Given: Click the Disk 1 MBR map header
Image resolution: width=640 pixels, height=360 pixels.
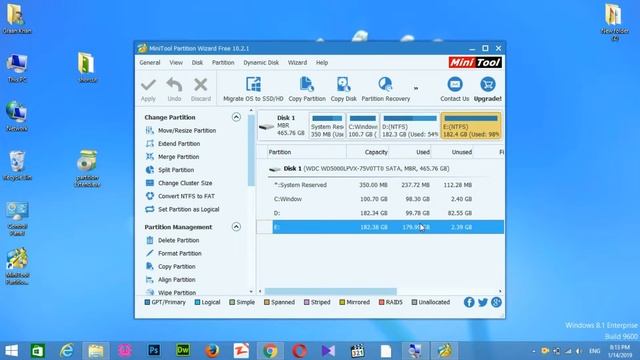Looking at the screenshot, I should click(x=283, y=126).
